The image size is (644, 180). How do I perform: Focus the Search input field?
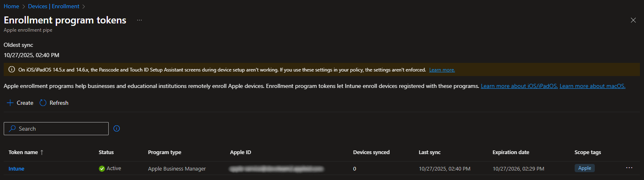point(62,129)
